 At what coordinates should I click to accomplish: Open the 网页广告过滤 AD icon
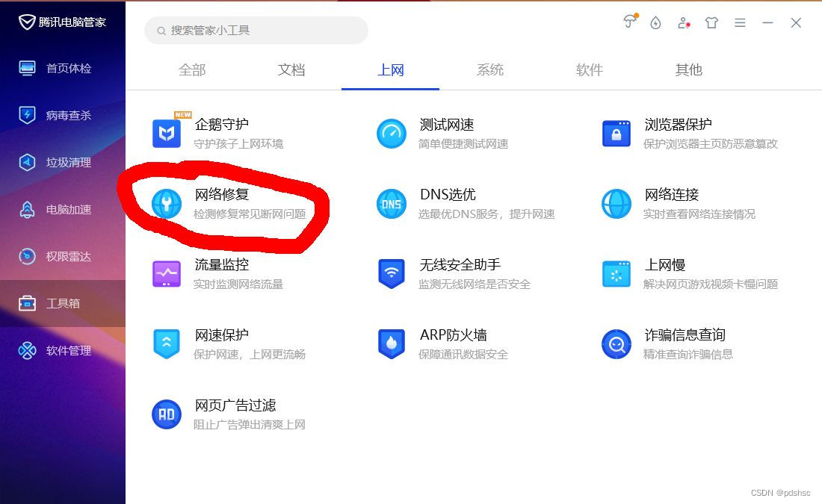point(167,414)
